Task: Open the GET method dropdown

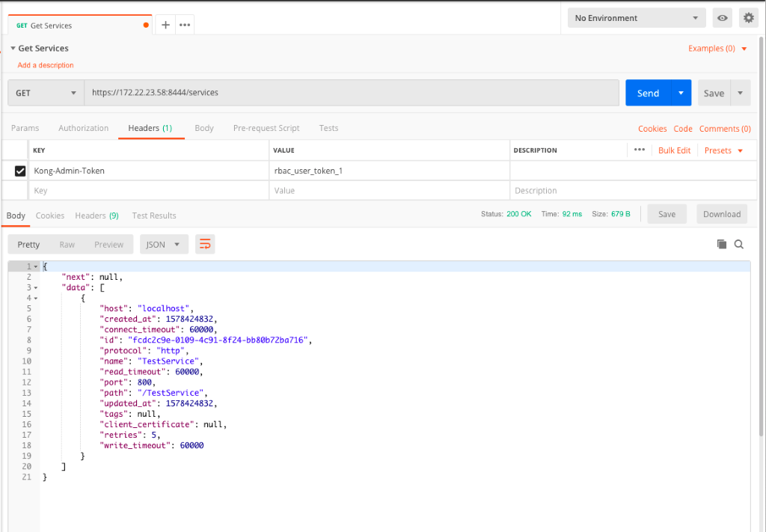Action: pos(46,93)
